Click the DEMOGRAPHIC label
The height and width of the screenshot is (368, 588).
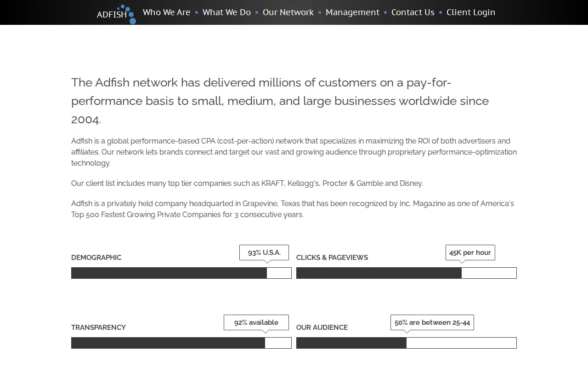(x=96, y=258)
